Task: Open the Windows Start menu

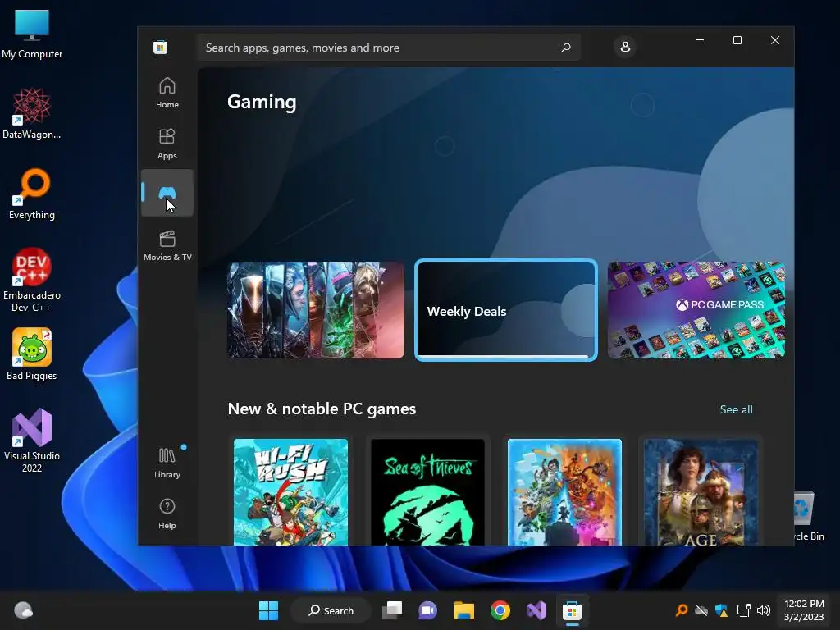Action: pos(268,610)
